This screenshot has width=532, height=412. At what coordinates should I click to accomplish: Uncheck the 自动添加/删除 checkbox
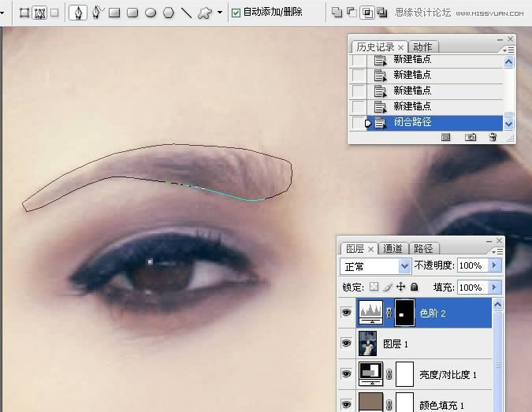pyautogui.click(x=236, y=13)
